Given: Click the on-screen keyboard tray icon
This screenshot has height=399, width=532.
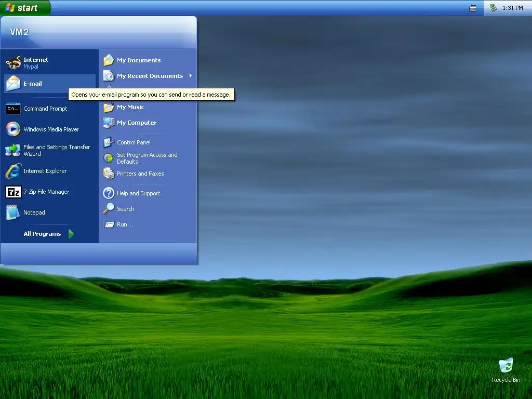Looking at the screenshot, I should pyautogui.click(x=473, y=8).
